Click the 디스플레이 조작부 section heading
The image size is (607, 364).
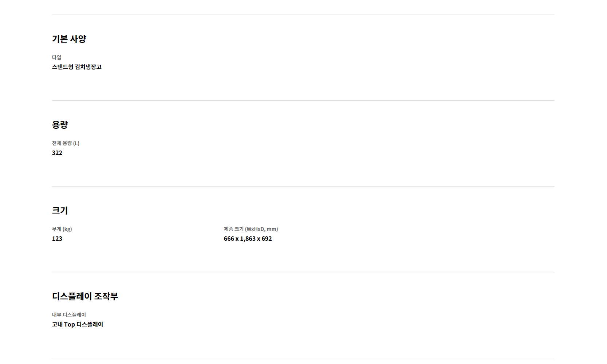coord(85,296)
